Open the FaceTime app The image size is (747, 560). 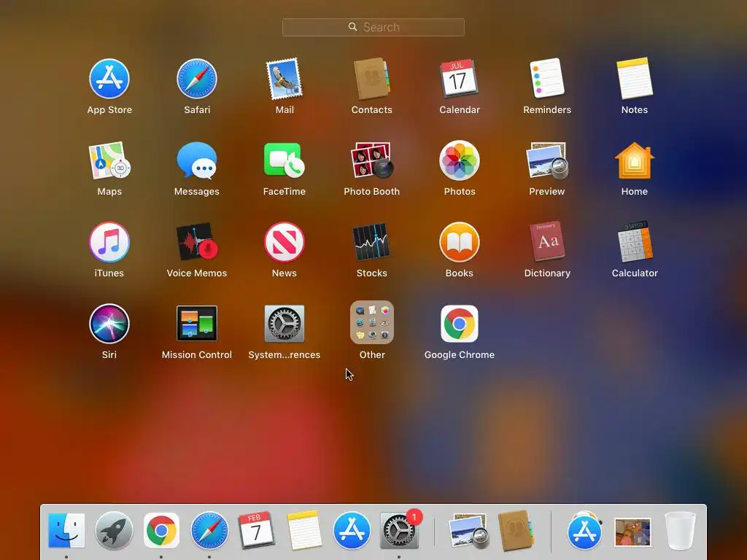click(285, 160)
